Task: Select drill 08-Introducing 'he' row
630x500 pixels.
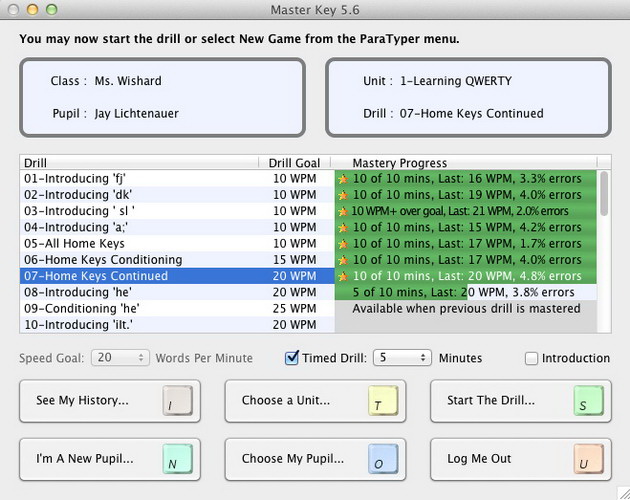Action: tap(177, 292)
